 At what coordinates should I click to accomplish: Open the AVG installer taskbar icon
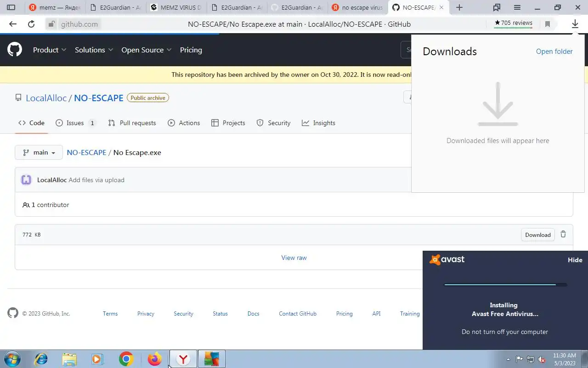coord(212,359)
